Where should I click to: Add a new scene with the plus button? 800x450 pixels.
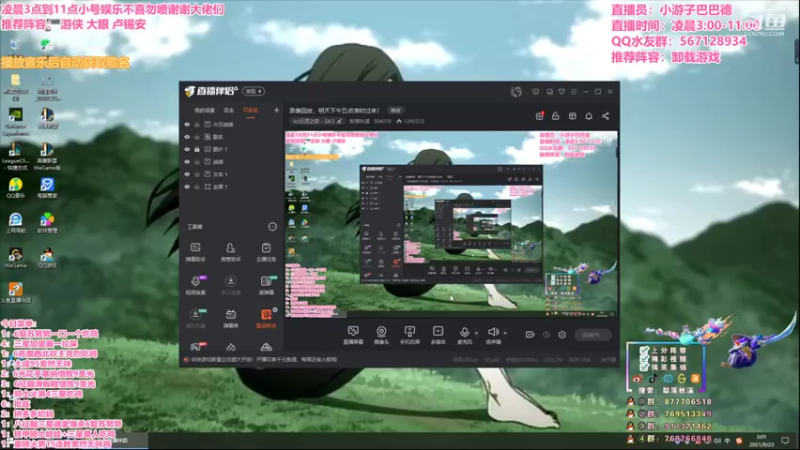click(277, 110)
